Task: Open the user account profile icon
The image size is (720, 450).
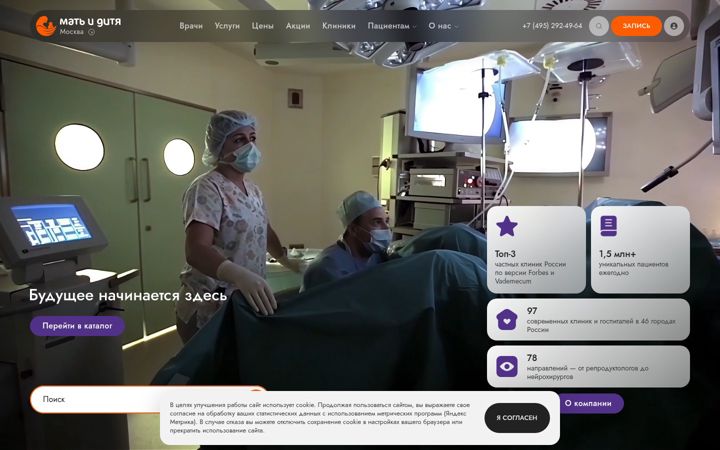Action: tap(674, 26)
